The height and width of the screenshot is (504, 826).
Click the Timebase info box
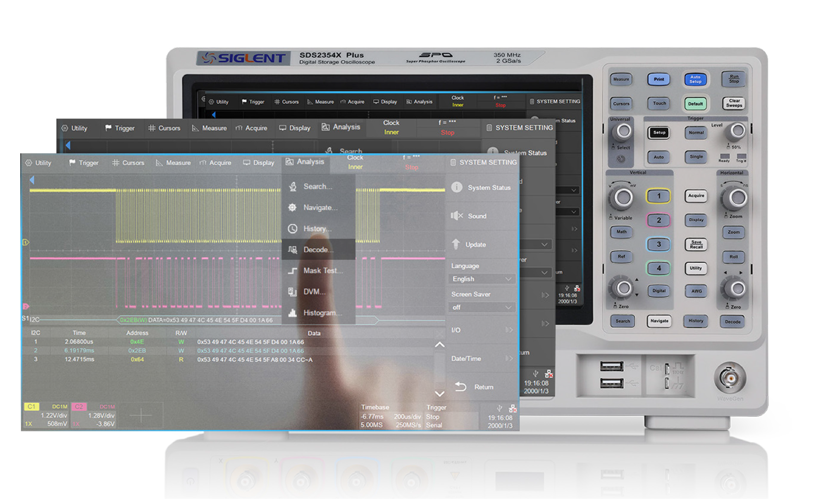[391, 416]
